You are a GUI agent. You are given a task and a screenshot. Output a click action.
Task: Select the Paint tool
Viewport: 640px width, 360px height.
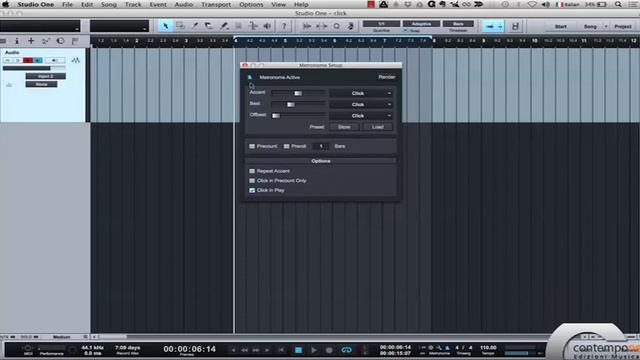pyautogui.click(x=224, y=26)
